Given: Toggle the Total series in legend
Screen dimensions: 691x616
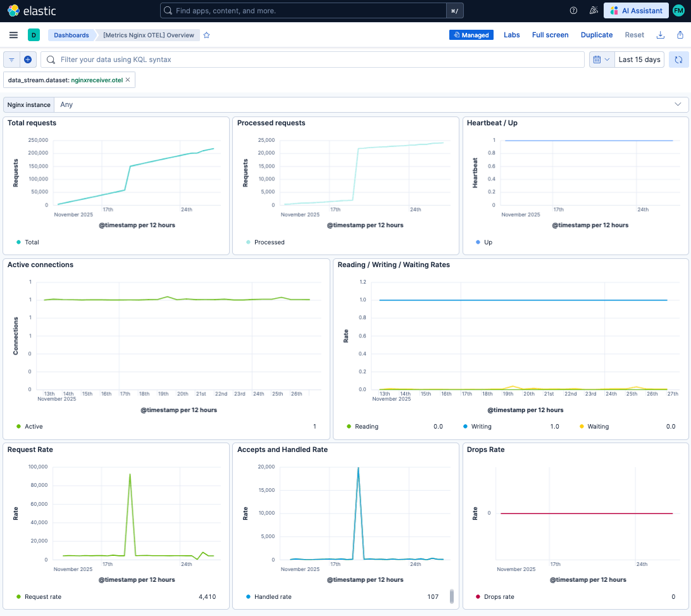Looking at the screenshot, I should 32,242.
